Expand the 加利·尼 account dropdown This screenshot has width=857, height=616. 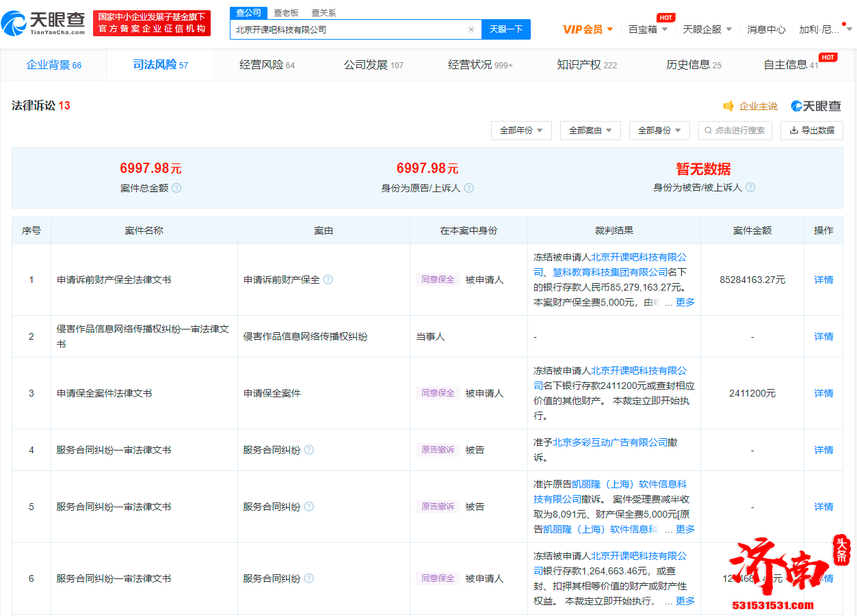point(821,29)
